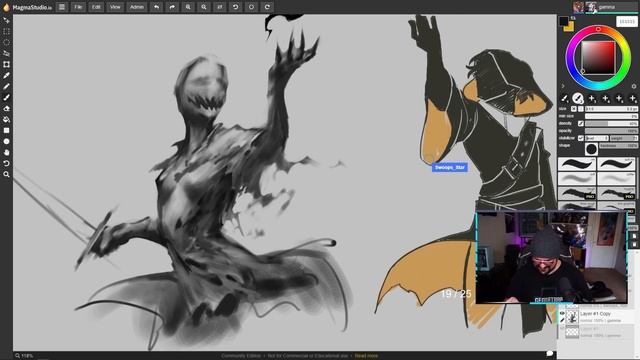Pick a hue on the color wheel ring

point(598,29)
